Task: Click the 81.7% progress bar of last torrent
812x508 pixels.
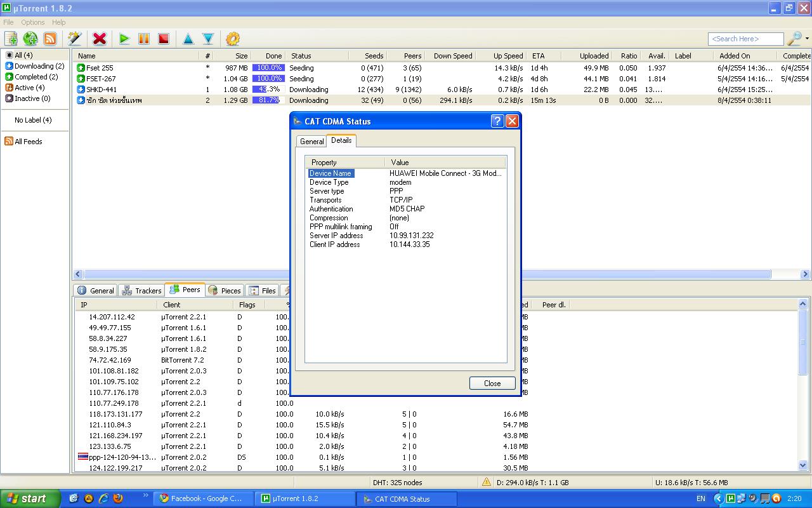Action: (268, 100)
